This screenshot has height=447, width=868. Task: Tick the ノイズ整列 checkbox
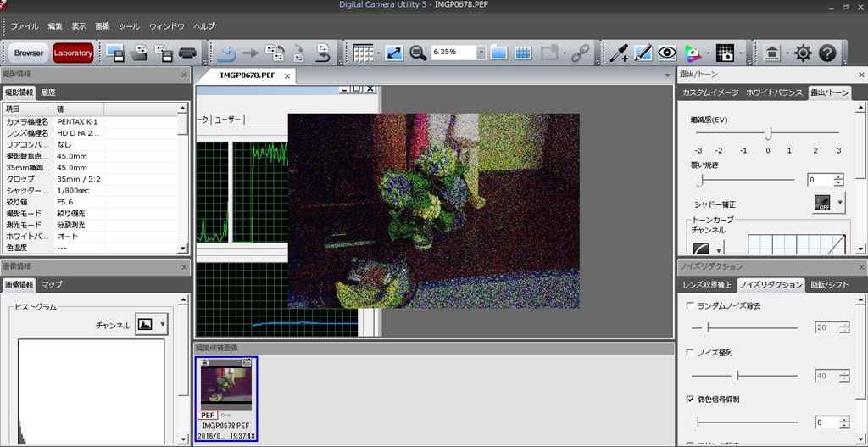[x=690, y=352]
